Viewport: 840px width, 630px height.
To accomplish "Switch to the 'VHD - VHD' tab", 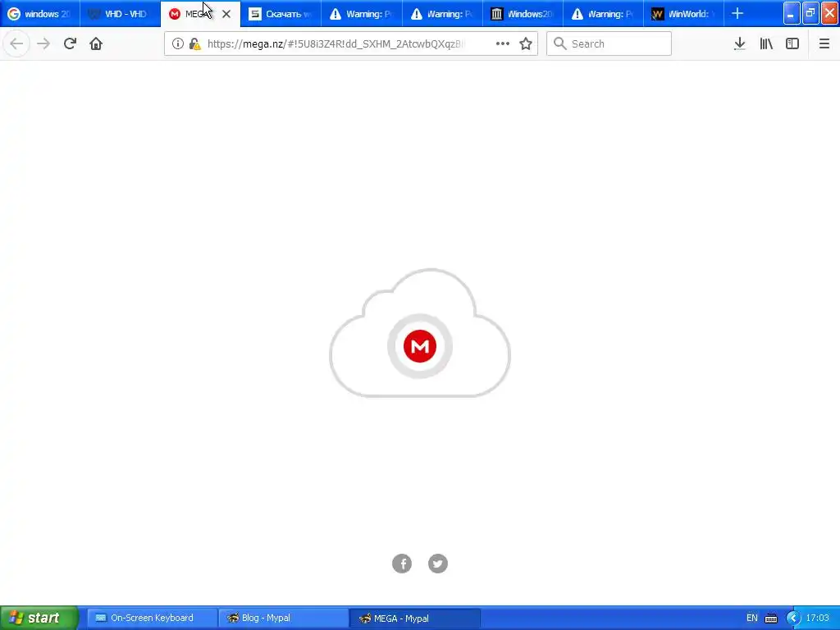I will coord(120,13).
